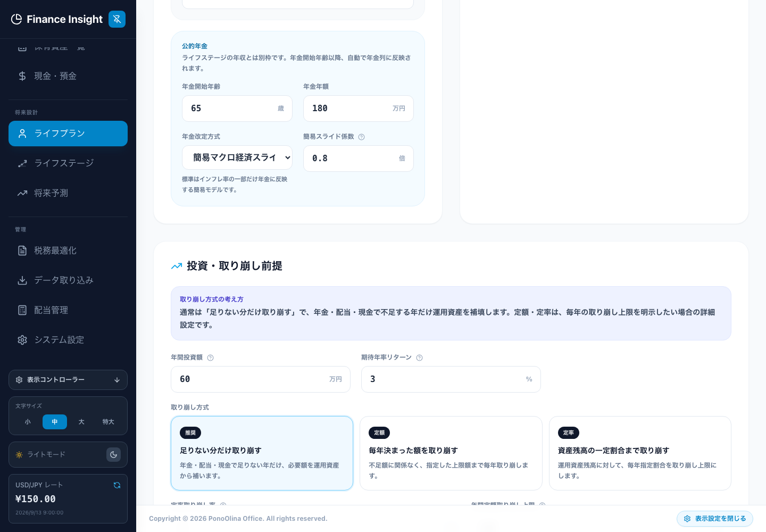Viewport: 766px width, 532px height.
Task: Set font size to 中
Action: coord(55,422)
